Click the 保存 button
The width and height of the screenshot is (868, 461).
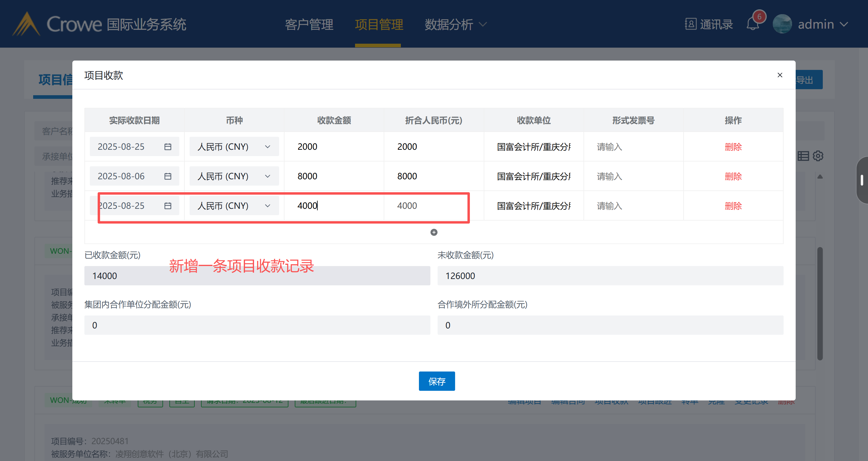point(436,381)
